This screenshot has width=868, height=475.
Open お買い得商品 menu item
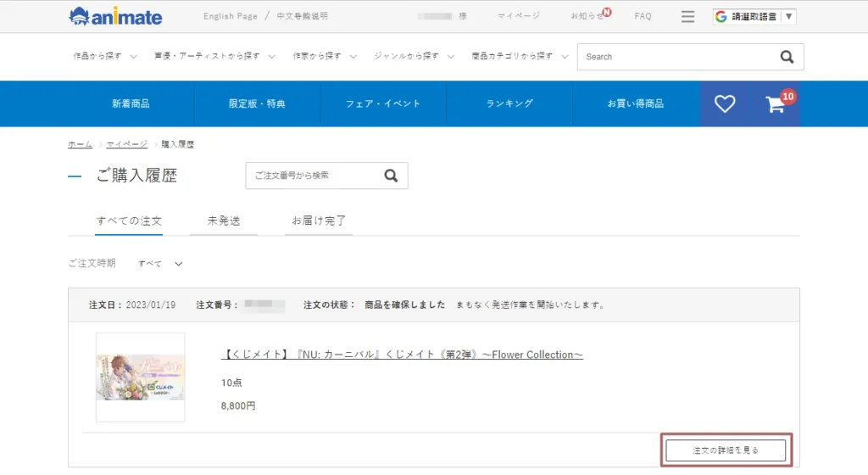pyautogui.click(x=636, y=103)
